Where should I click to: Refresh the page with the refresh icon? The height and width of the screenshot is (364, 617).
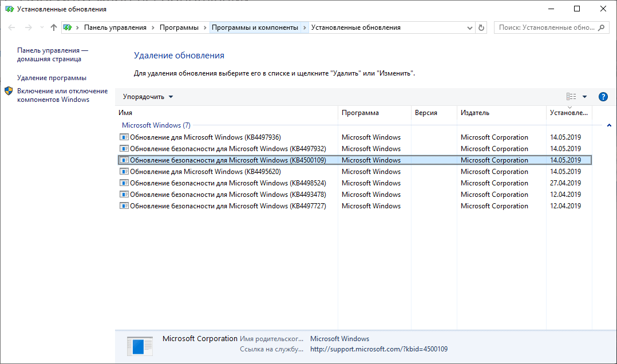click(x=481, y=27)
